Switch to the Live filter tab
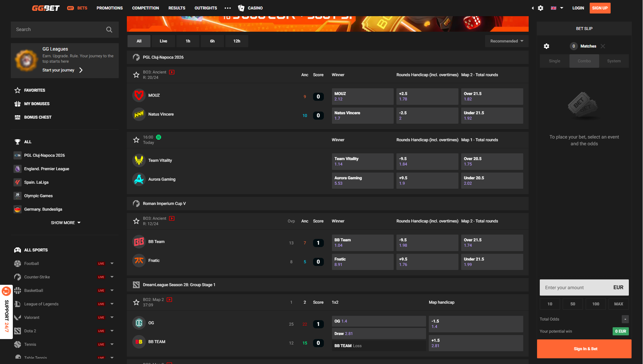This screenshot has height=364, width=643. 163,41
